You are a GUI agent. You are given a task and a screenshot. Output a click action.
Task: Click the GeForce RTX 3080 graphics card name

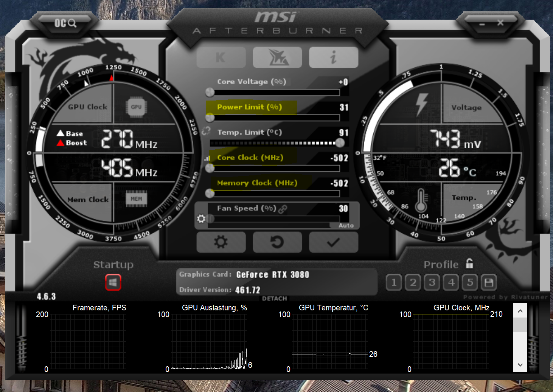[x=273, y=275]
